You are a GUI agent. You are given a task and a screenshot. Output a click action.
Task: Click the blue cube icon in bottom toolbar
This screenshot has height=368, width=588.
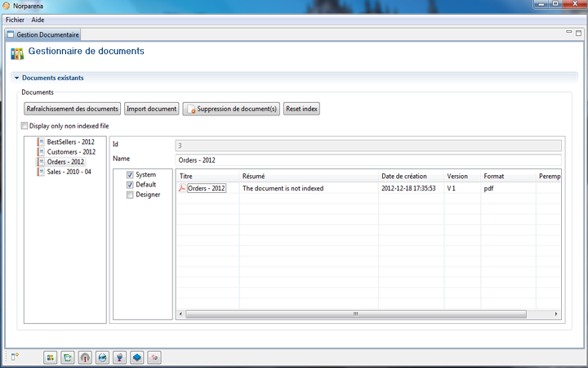tap(136, 357)
